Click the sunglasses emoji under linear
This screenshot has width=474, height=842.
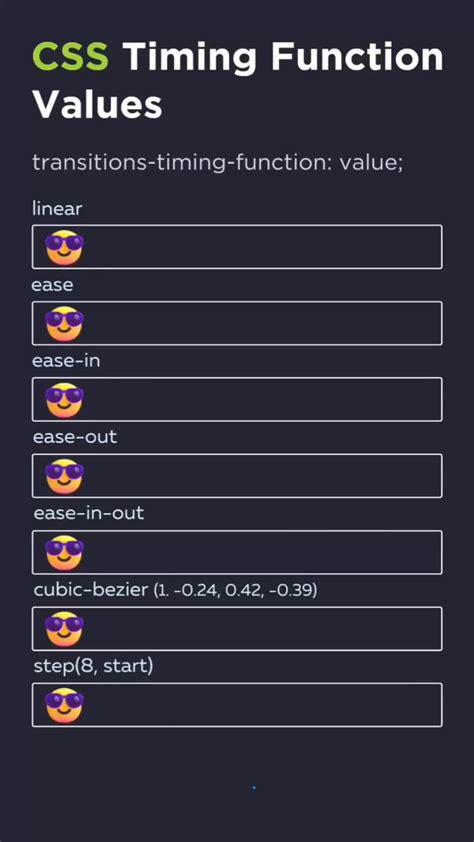click(x=64, y=248)
